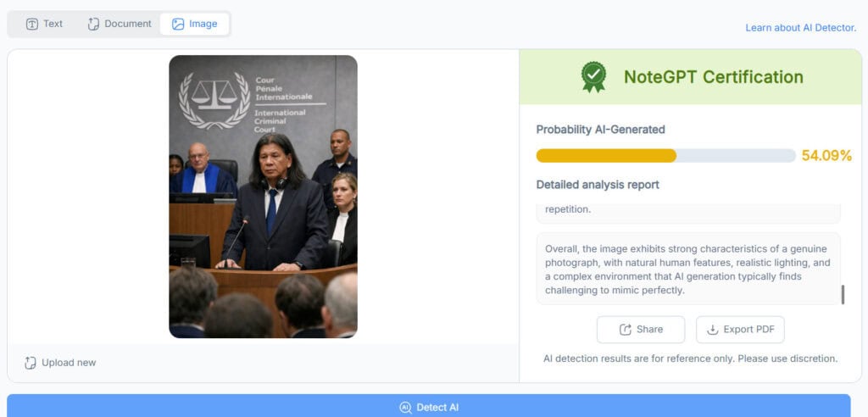Click the Text tab icon
The image size is (868, 417).
(x=32, y=24)
